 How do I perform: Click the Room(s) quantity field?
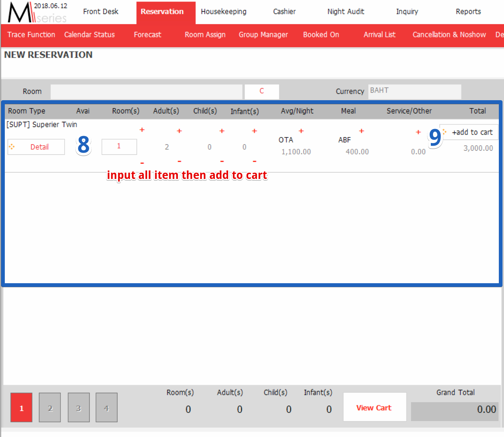coord(119,147)
